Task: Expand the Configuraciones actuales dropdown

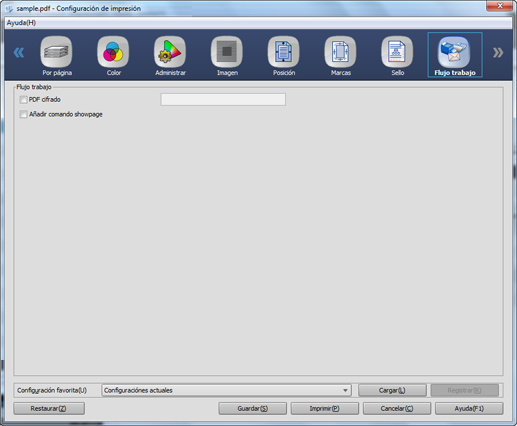Action: click(x=226, y=390)
